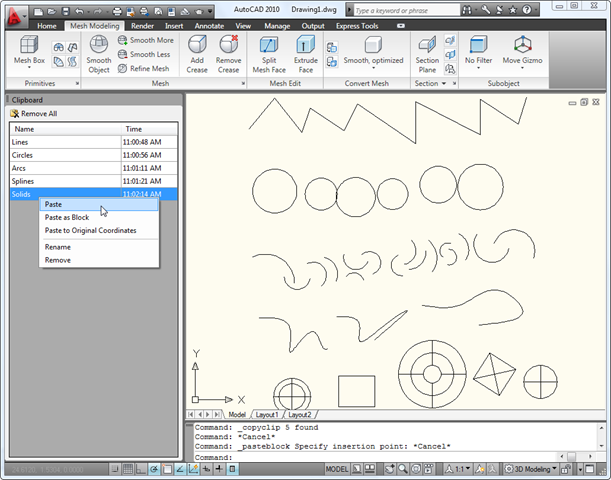611x480 pixels.
Task: Toggle the MODEL space status bar button
Action: click(337, 469)
